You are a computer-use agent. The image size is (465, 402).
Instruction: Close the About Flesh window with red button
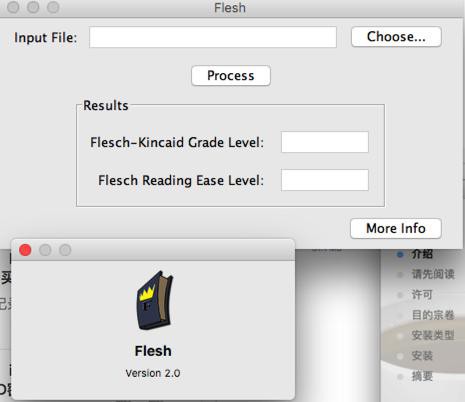(x=25, y=250)
